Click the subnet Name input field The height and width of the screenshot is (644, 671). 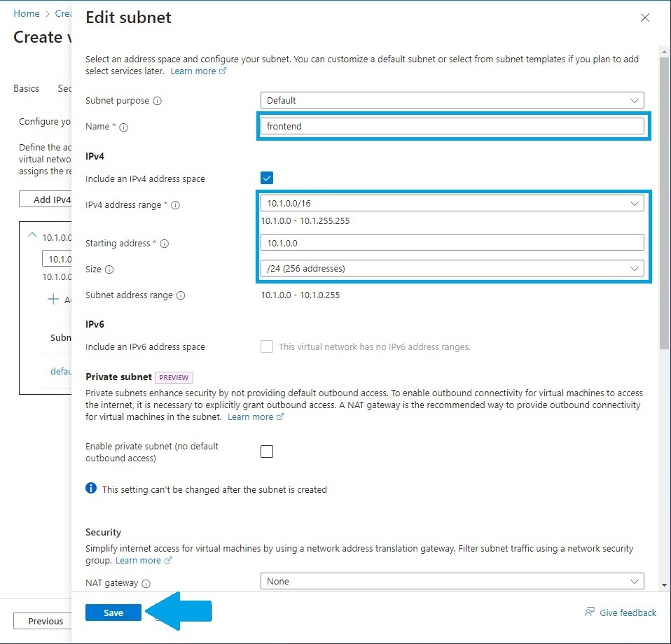(452, 126)
